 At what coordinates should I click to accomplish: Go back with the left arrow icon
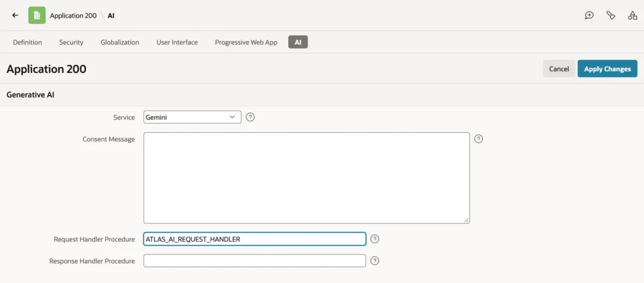(x=15, y=15)
